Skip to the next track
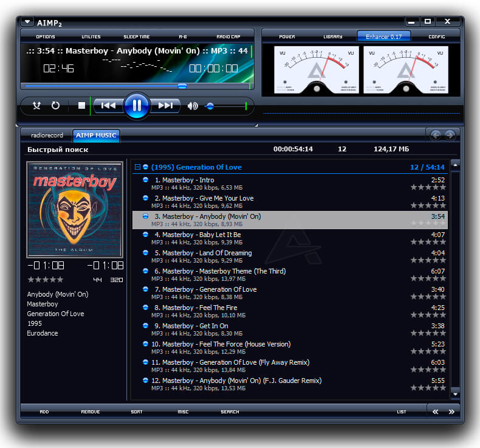Image resolution: width=480 pixels, height=448 pixels. click(x=165, y=106)
